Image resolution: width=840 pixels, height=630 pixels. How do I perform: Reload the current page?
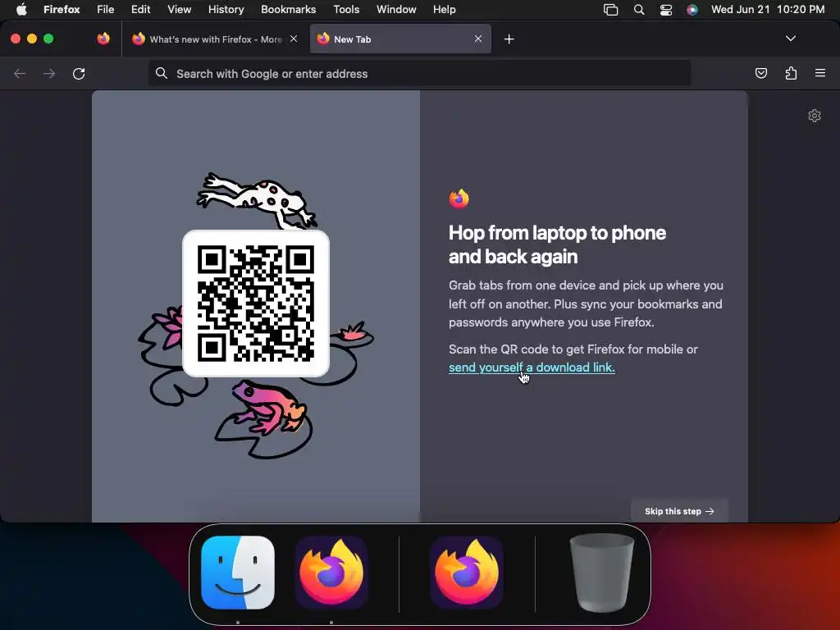[79, 73]
